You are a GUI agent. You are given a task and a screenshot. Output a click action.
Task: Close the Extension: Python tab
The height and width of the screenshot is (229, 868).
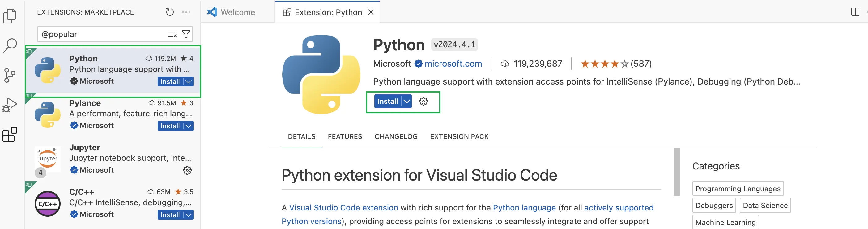(371, 12)
